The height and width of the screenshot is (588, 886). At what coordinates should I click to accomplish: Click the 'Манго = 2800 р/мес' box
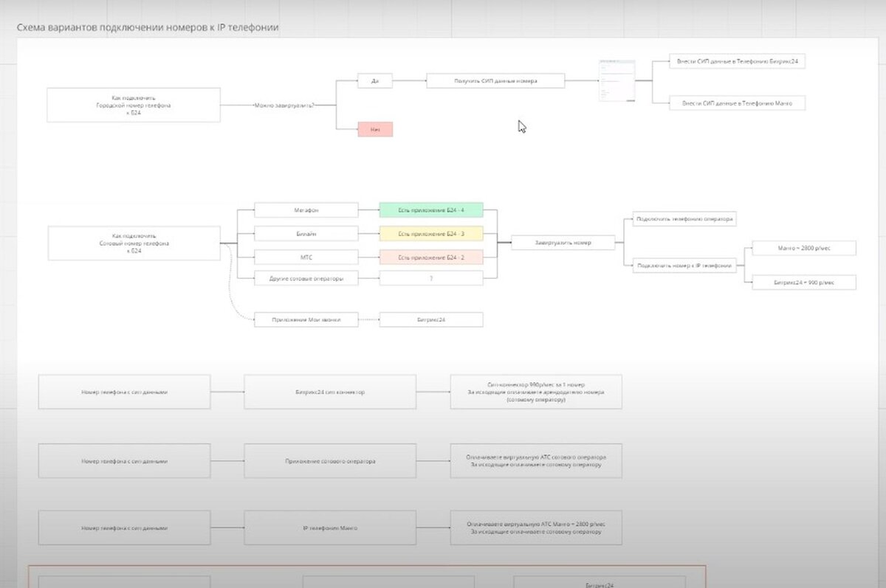pos(804,248)
